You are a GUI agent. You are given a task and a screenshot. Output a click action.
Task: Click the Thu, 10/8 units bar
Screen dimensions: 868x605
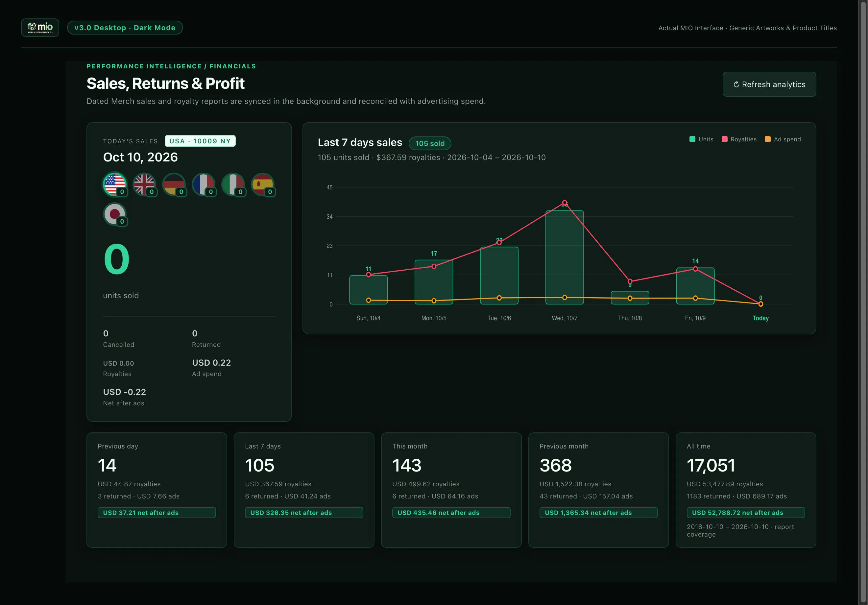630,298
